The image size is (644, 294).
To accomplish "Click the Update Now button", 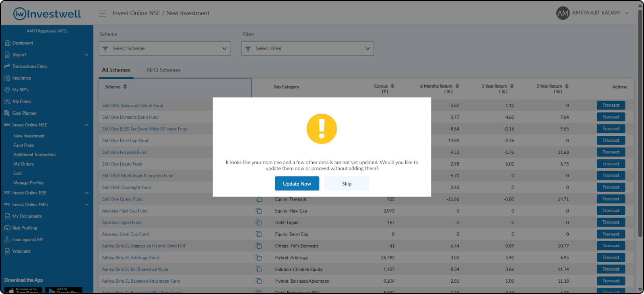I will click(x=297, y=184).
